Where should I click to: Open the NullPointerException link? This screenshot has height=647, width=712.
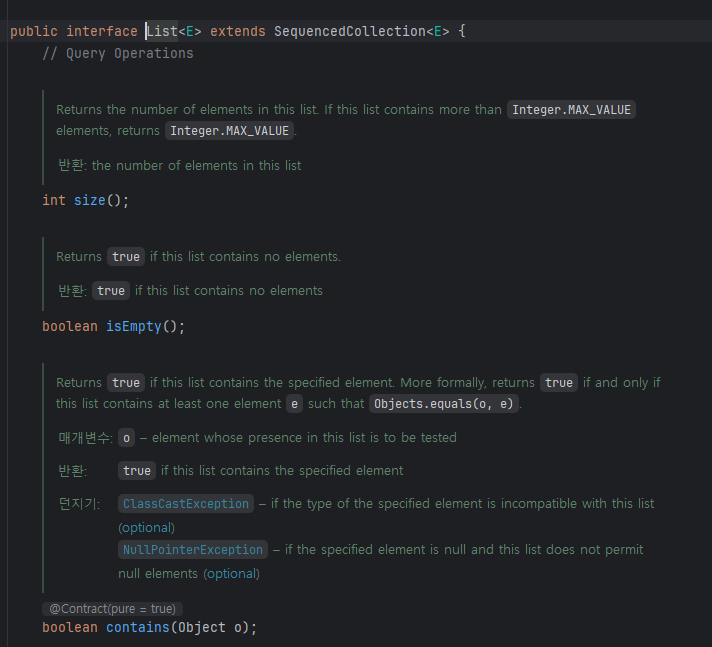(x=193, y=550)
